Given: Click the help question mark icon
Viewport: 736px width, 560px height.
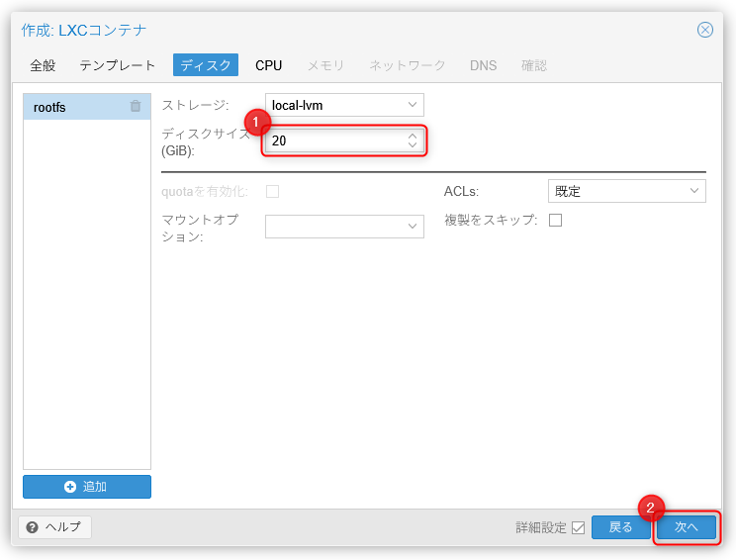Looking at the screenshot, I should (x=33, y=527).
